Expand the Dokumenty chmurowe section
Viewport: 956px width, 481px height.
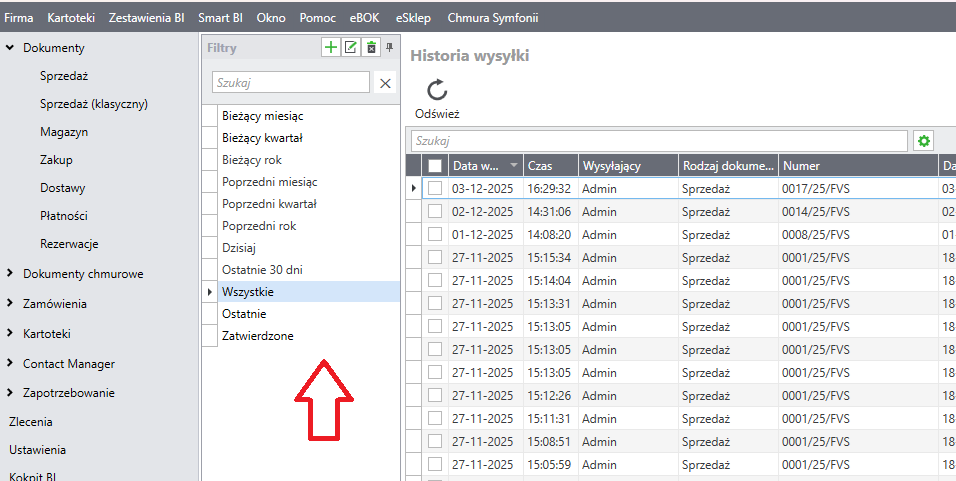10,274
